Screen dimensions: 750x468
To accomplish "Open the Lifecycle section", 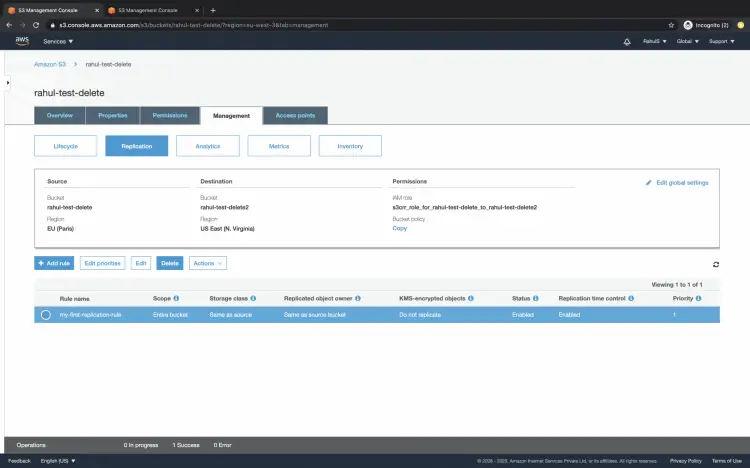I will [66, 146].
